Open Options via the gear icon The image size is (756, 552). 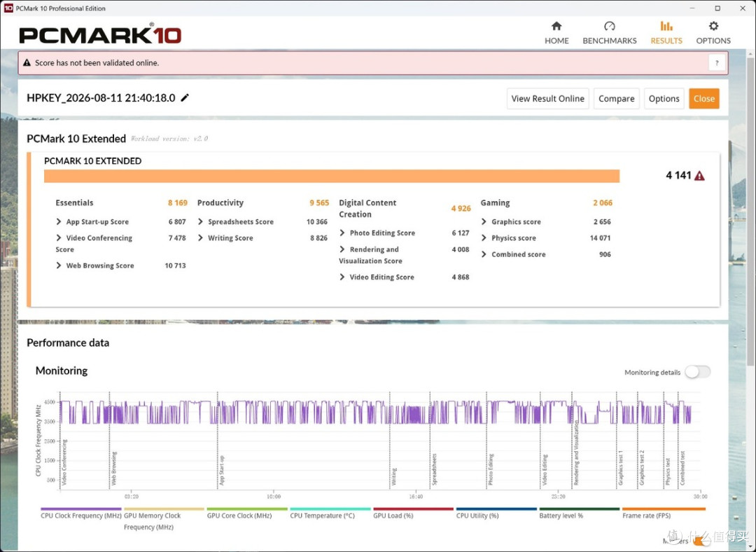[x=713, y=26]
